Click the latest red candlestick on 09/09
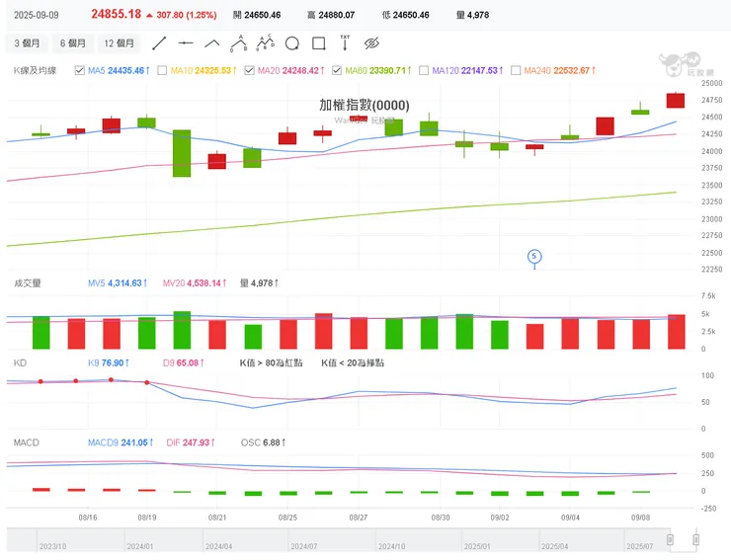Viewport: 731px width, 560px height. (676, 101)
